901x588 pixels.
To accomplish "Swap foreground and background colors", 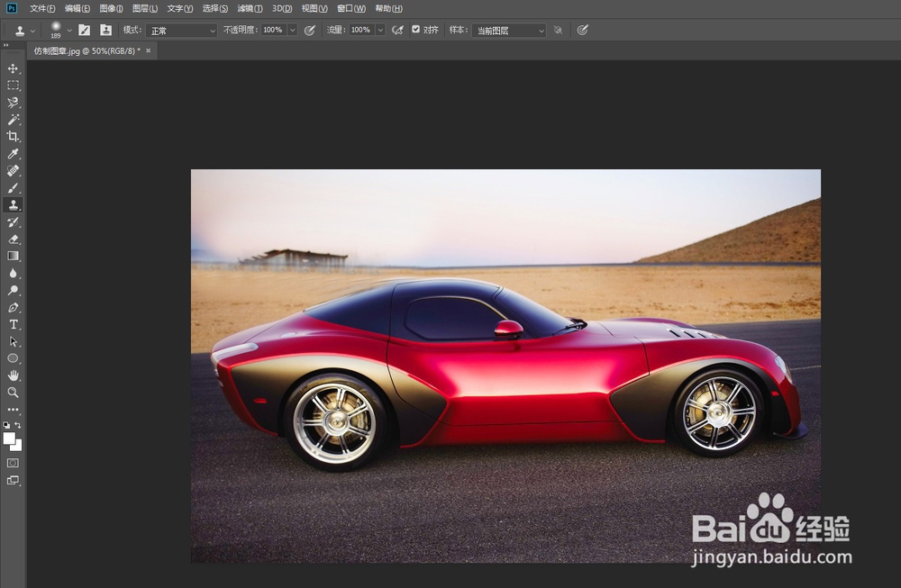I will point(18,426).
